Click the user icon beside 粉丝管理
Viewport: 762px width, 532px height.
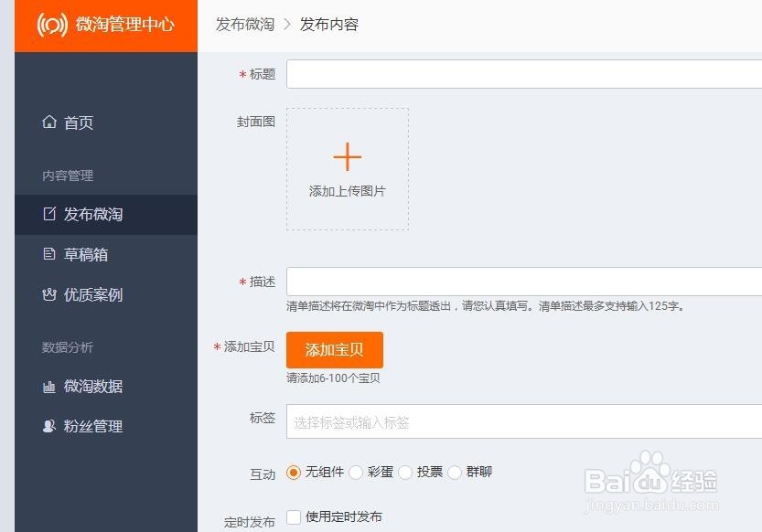pos(49,426)
